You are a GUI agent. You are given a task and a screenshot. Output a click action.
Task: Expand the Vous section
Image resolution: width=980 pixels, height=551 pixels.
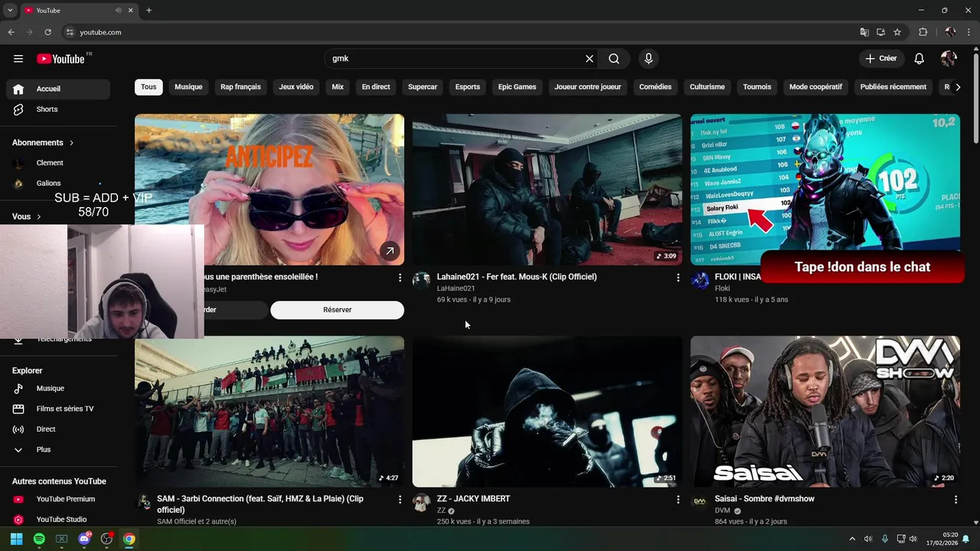(x=27, y=217)
